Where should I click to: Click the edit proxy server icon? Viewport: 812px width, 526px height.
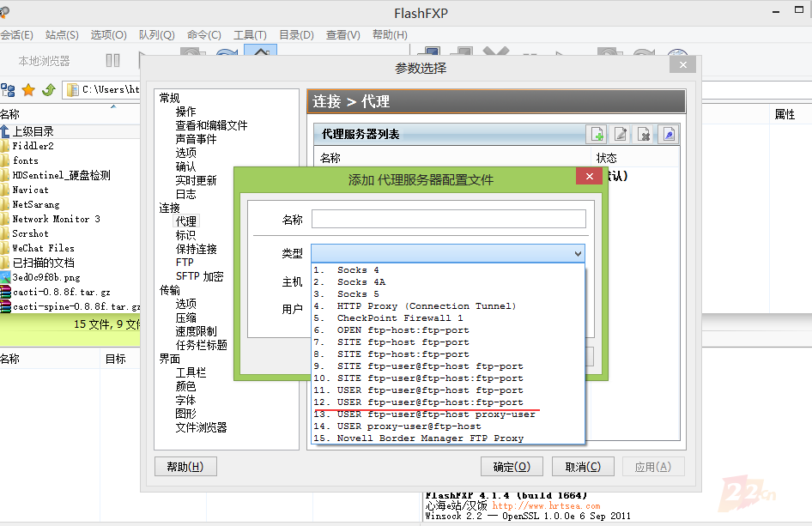pyautogui.click(x=621, y=135)
